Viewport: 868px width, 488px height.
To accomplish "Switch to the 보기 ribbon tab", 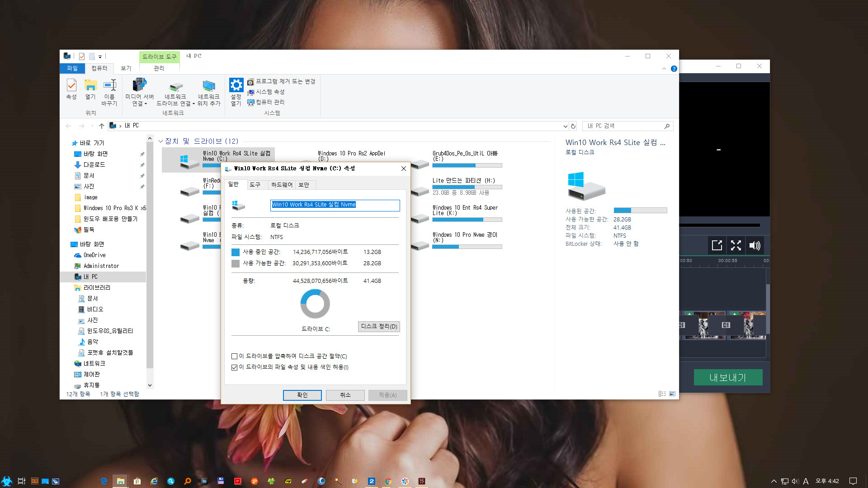I will [126, 68].
